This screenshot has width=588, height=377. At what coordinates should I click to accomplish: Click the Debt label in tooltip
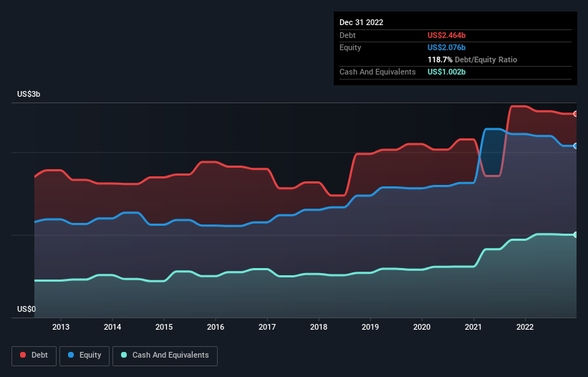tap(347, 35)
